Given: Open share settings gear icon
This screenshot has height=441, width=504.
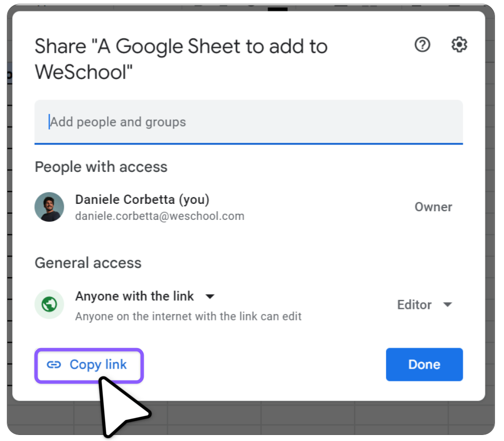Looking at the screenshot, I should coord(459,44).
